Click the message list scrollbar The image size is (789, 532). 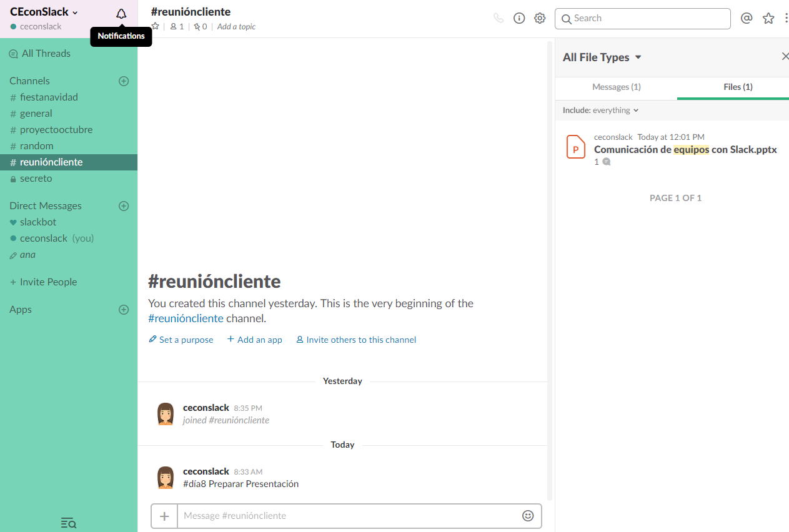pyautogui.click(x=550, y=270)
